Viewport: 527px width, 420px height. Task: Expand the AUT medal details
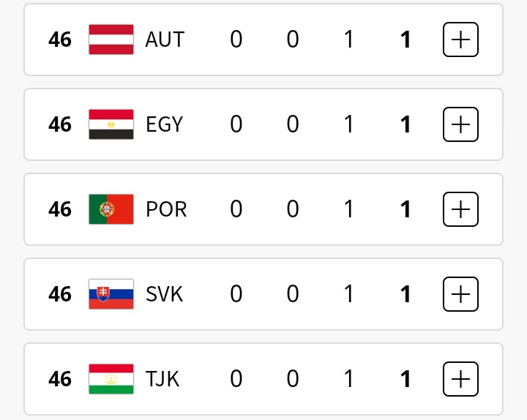coord(460,40)
